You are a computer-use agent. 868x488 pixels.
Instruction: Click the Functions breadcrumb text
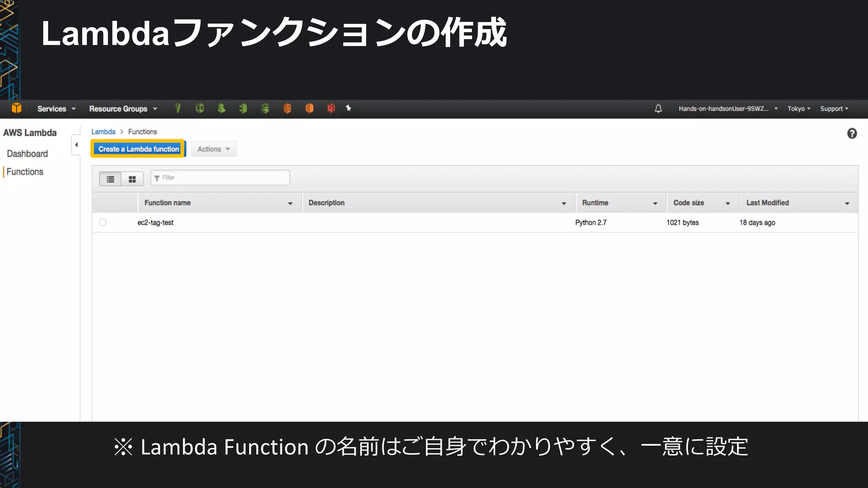coord(142,132)
